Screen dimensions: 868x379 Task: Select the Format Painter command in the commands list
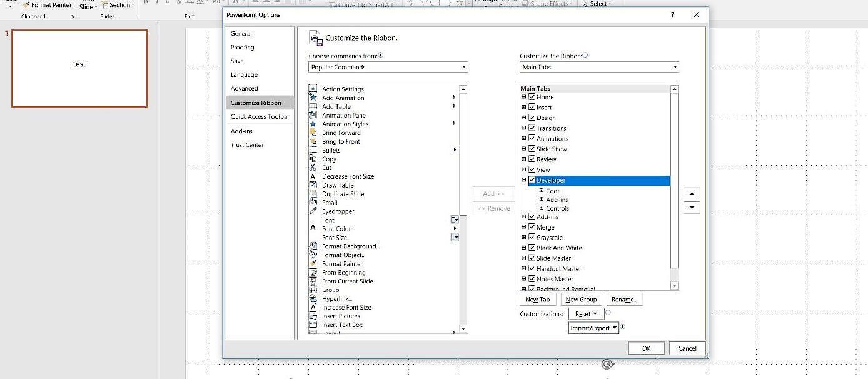343,263
